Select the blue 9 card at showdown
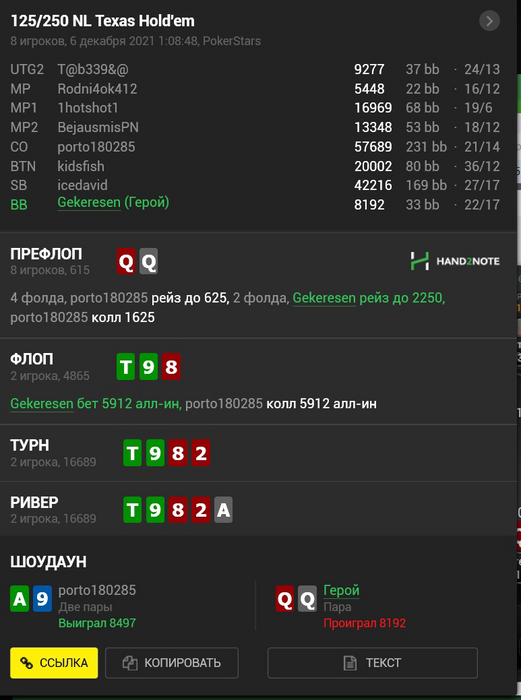Image resolution: width=521 pixels, height=700 pixels. click(42, 599)
